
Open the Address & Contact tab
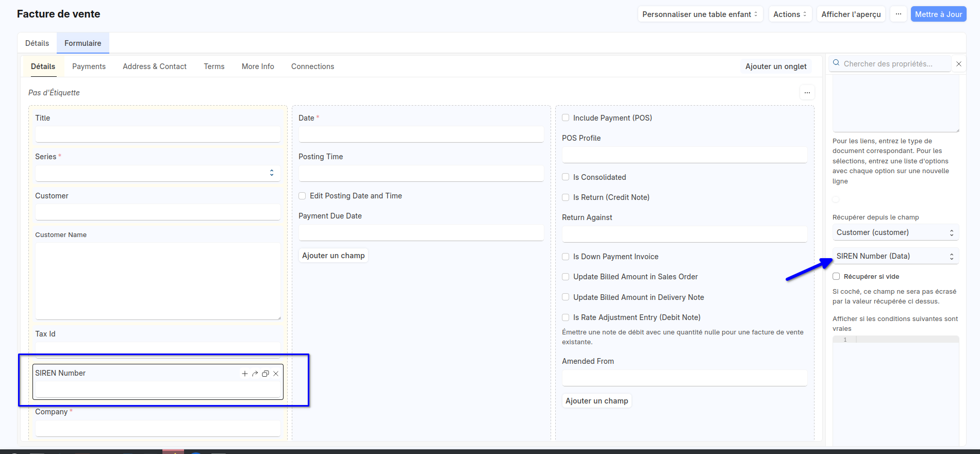point(155,66)
